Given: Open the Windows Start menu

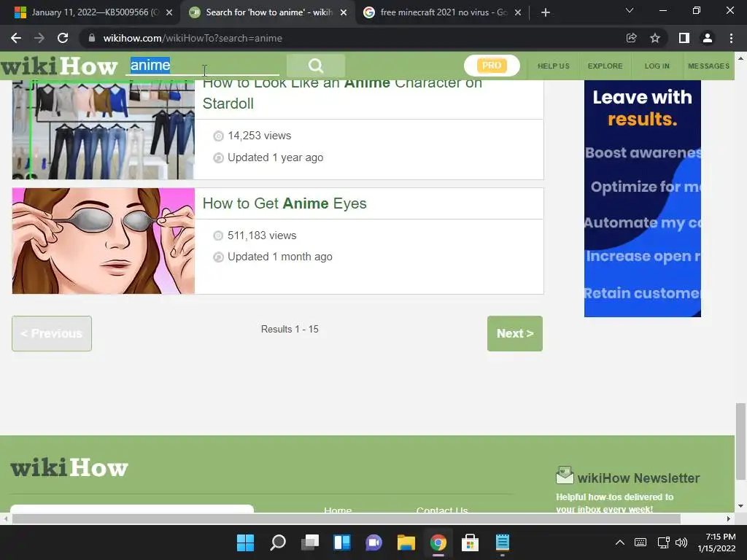Looking at the screenshot, I should coord(245,542).
